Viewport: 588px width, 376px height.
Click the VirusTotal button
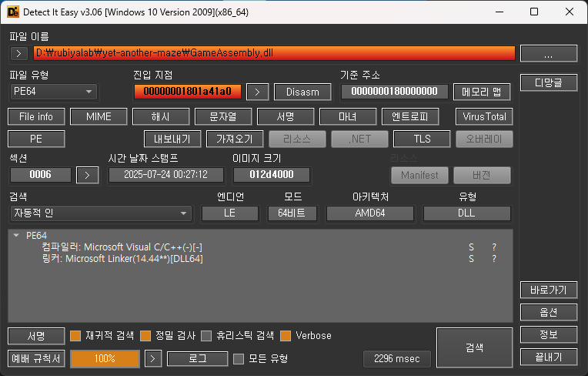pos(484,116)
